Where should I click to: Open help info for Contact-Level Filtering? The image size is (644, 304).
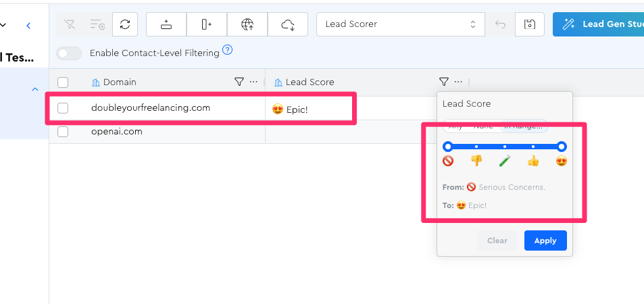coord(228,49)
